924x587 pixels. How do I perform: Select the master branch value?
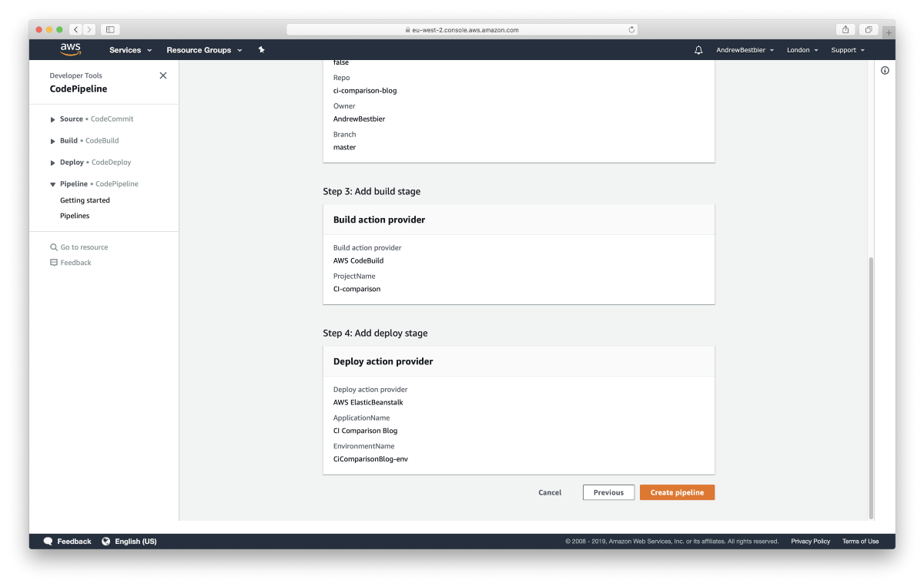pos(344,147)
